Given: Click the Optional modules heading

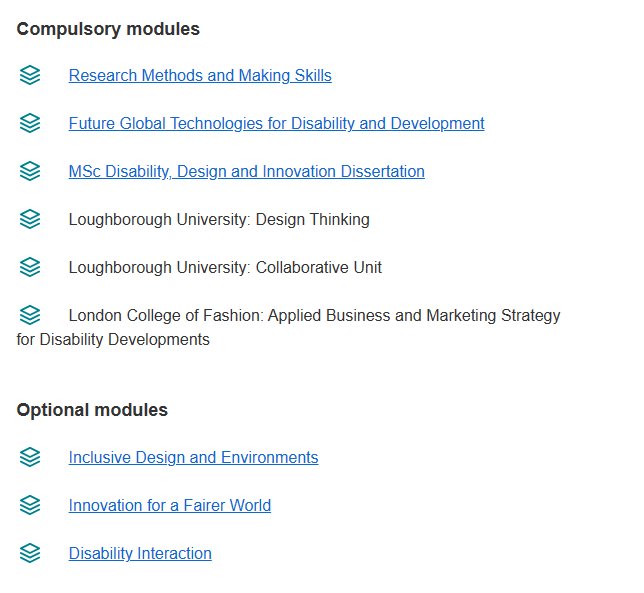Looking at the screenshot, I should tap(92, 410).
